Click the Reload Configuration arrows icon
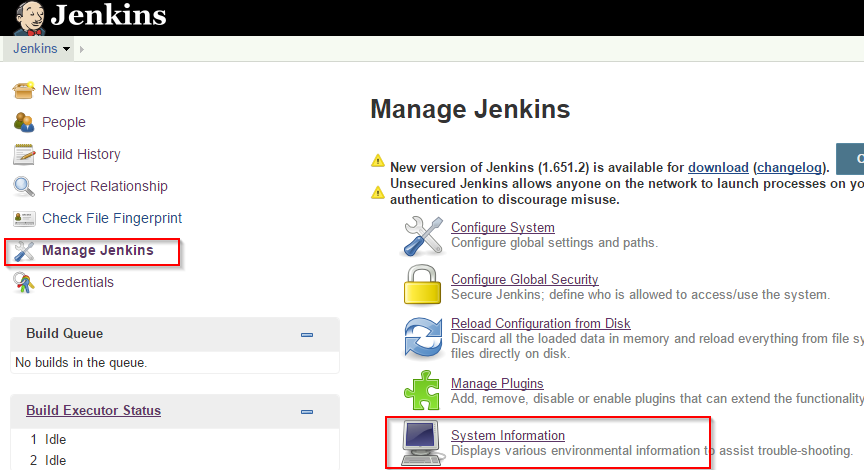 coord(423,338)
